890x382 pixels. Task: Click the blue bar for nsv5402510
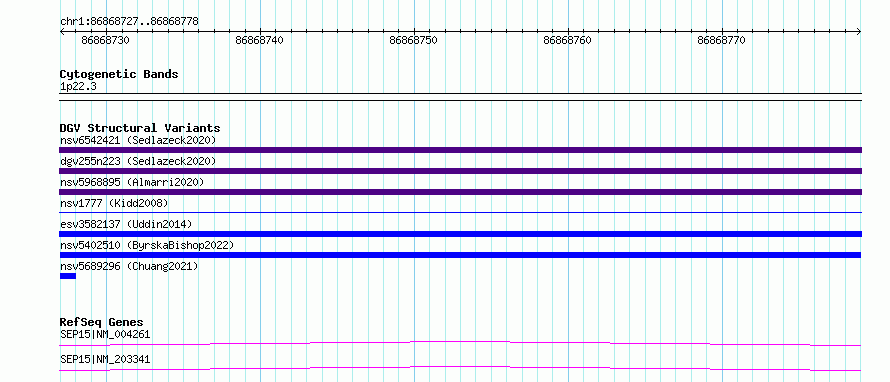pos(460,255)
